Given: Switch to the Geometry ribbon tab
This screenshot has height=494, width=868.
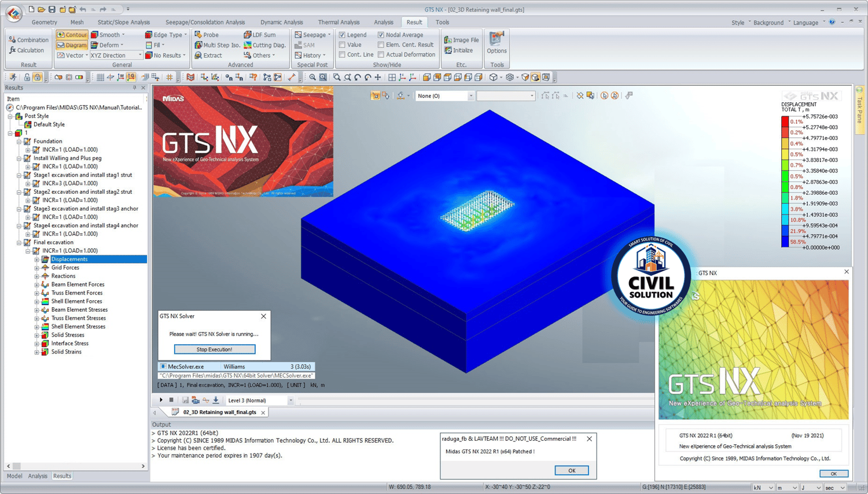Looking at the screenshot, I should pyautogui.click(x=45, y=23).
